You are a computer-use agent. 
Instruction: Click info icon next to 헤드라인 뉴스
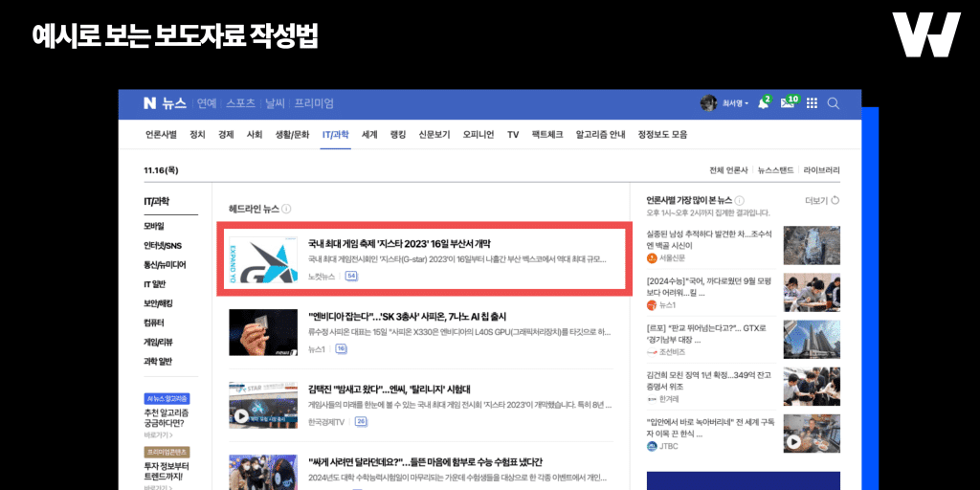286,209
